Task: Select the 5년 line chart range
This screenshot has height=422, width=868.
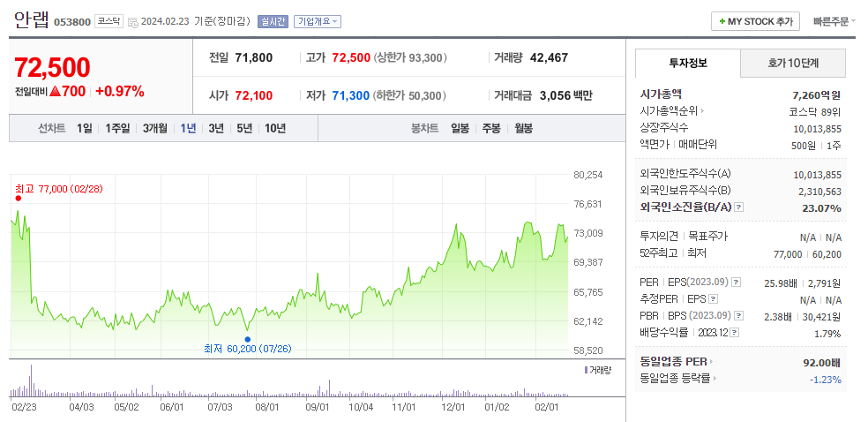Action: [244, 129]
